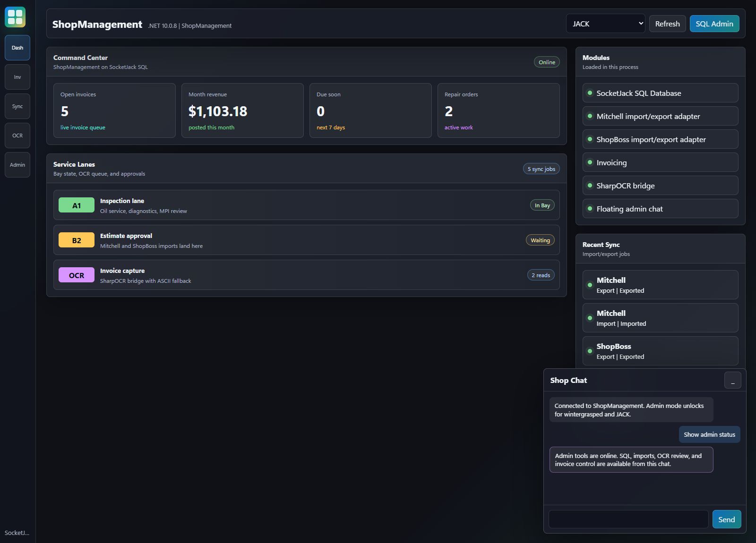Select the SharpOCR bridge module
Image resolution: width=756 pixels, height=543 pixels.
tap(661, 186)
